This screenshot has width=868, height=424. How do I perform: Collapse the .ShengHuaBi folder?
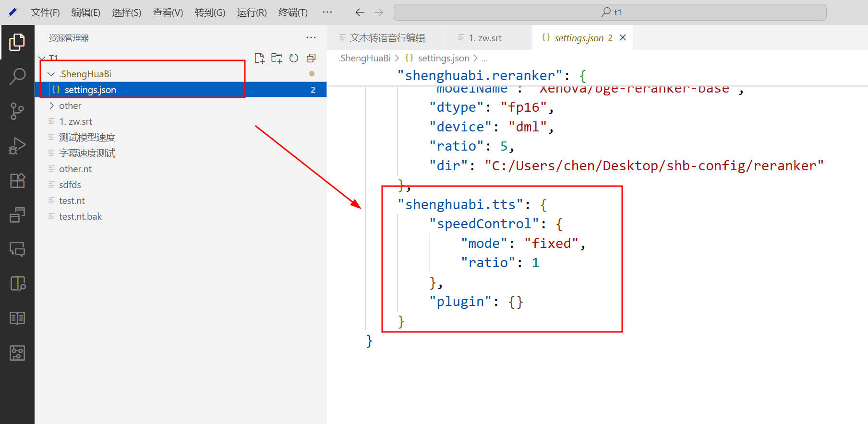point(51,74)
